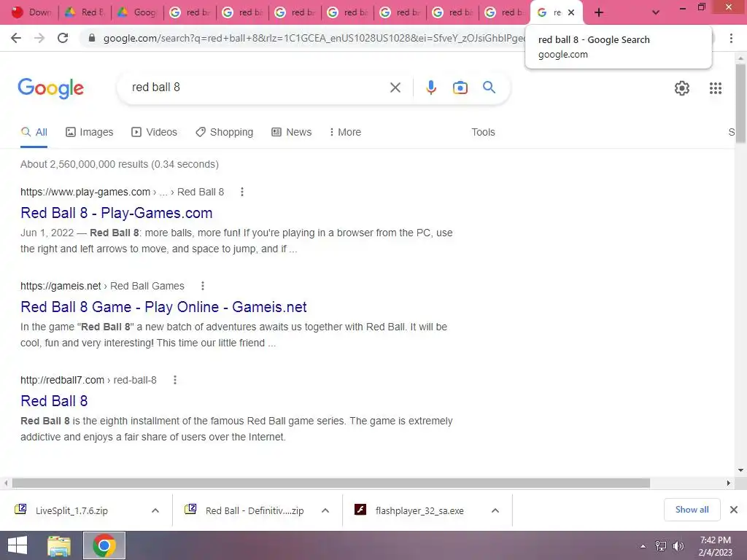Start voice search with microphone
This screenshot has height=560, width=747.
[x=430, y=87]
